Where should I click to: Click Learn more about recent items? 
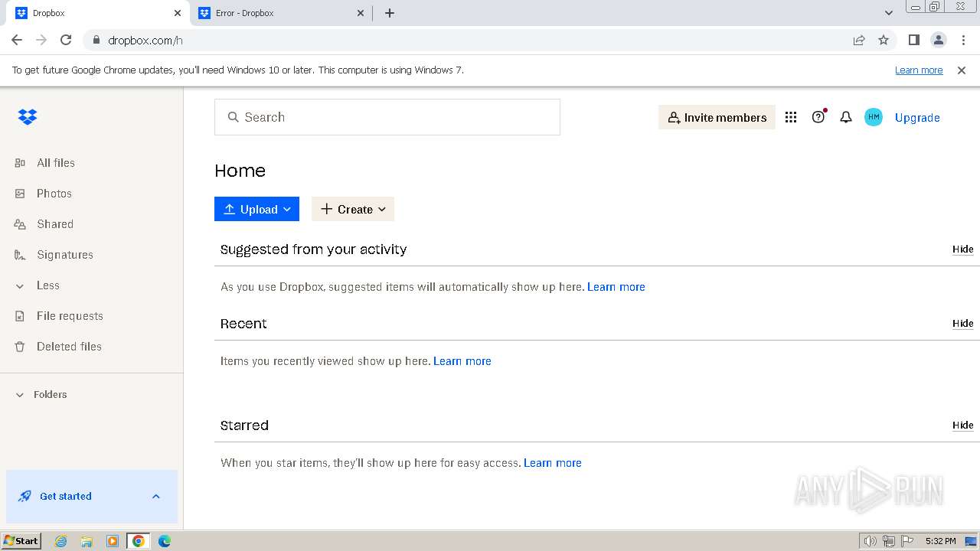462,361
